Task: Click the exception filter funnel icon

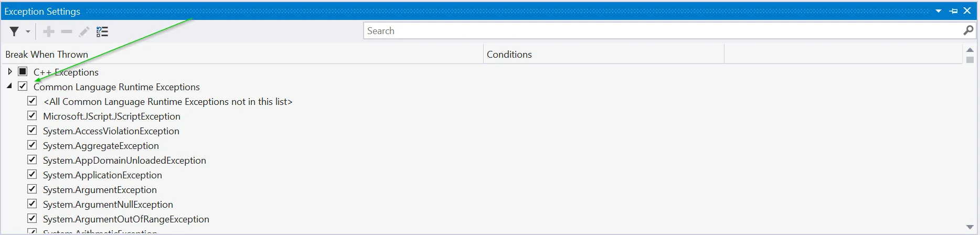Action: coord(14,32)
